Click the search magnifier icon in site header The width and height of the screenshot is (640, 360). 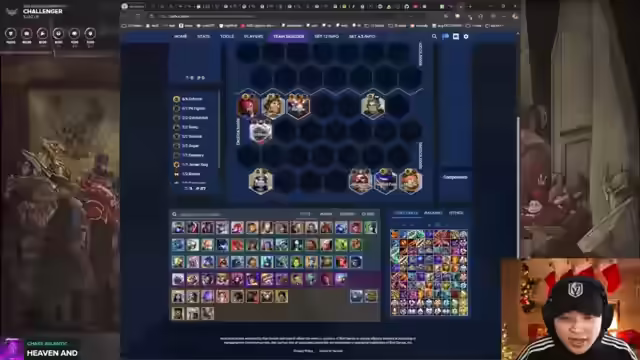434,36
